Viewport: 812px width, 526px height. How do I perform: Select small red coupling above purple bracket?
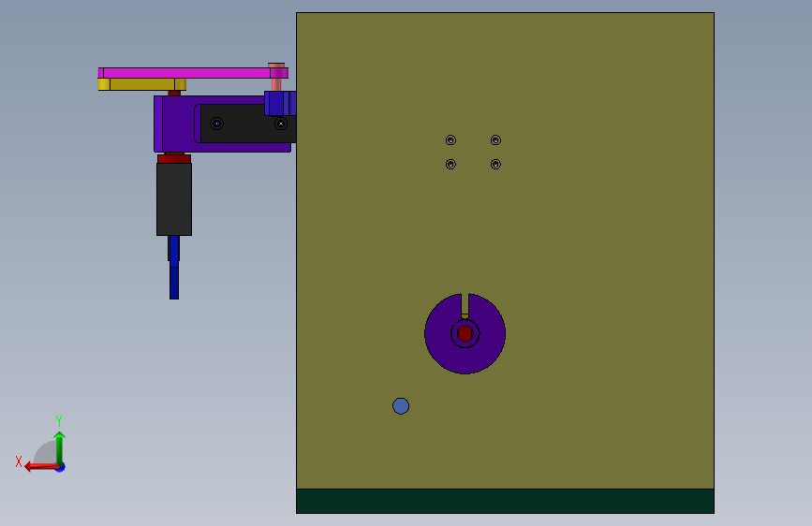[x=174, y=94]
